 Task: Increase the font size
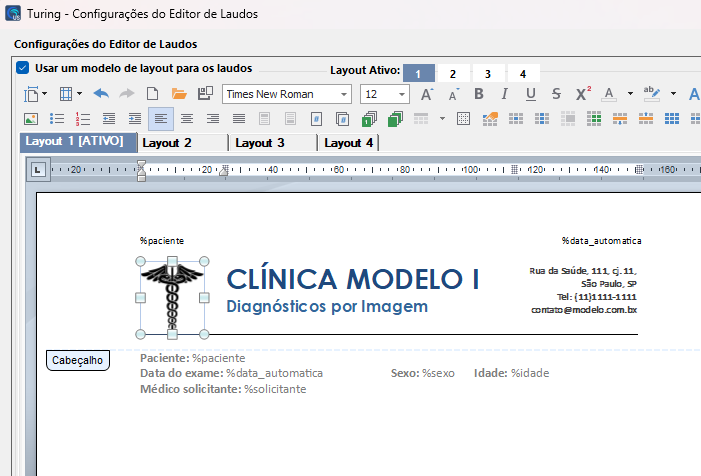pos(427,94)
